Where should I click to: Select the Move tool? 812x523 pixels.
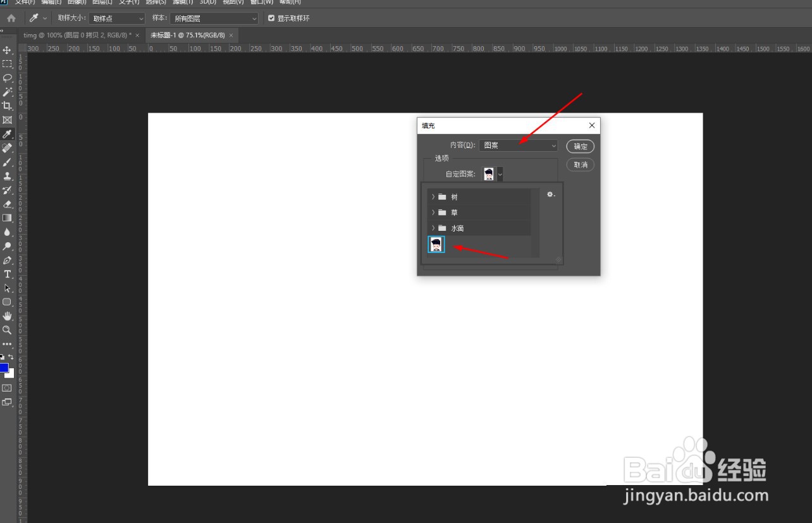(8, 50)
